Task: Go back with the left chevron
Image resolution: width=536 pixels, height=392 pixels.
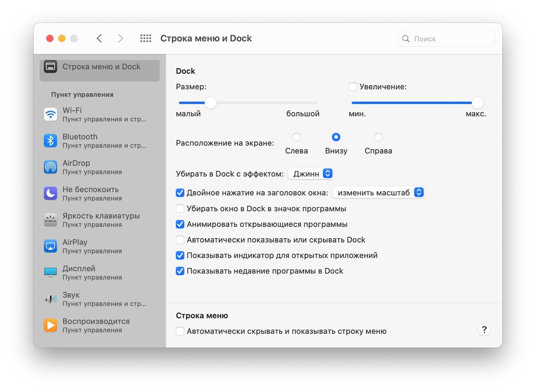Action: pos(99,38)
